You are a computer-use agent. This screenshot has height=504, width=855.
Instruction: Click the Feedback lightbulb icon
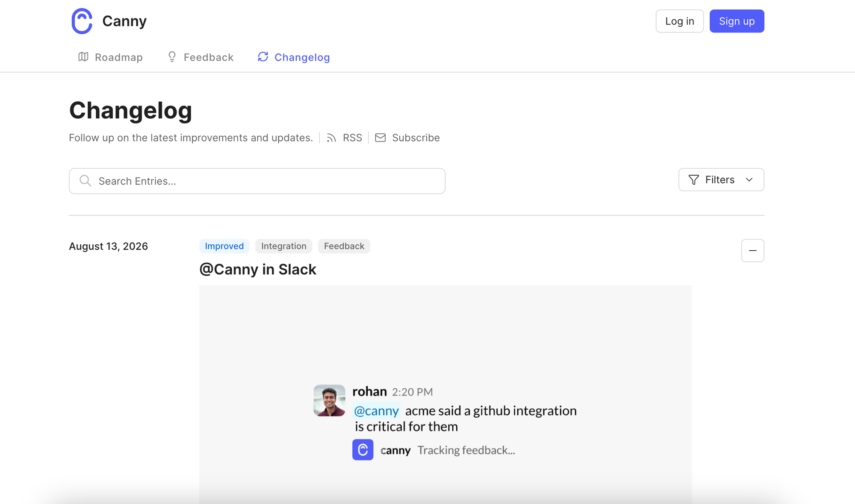coord(172,57)
